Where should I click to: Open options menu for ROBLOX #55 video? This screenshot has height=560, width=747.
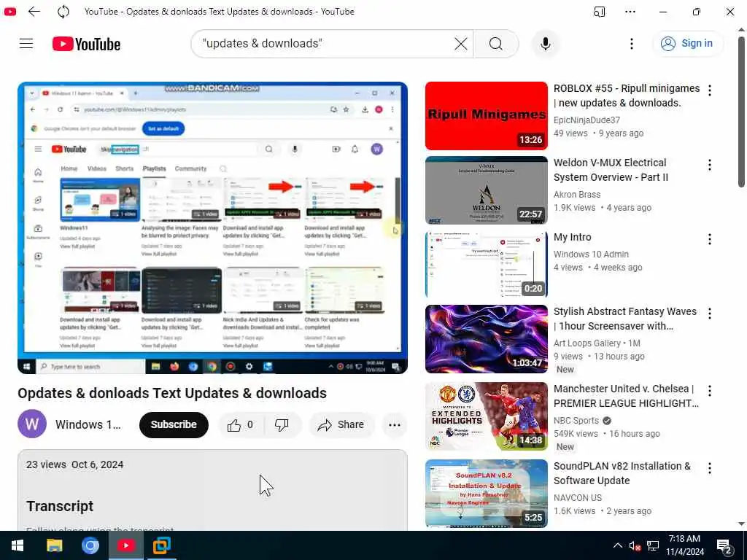pos(710,90)
